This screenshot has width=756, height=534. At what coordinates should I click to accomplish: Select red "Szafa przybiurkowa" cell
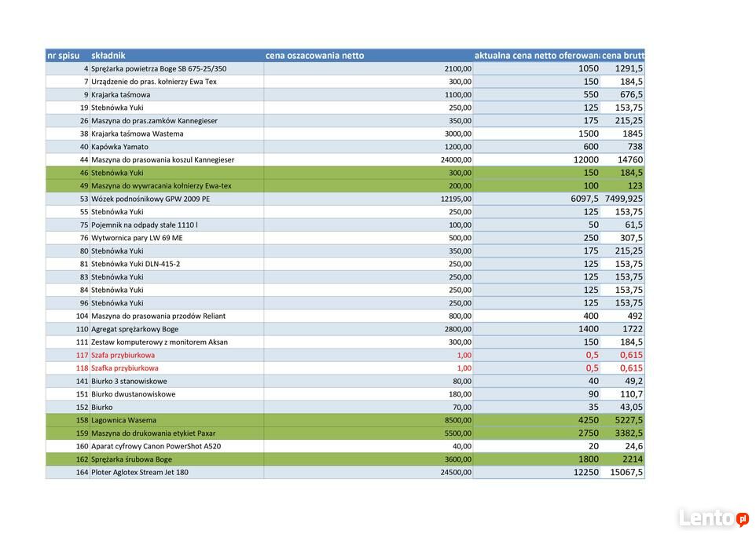[x=123, y=355]
